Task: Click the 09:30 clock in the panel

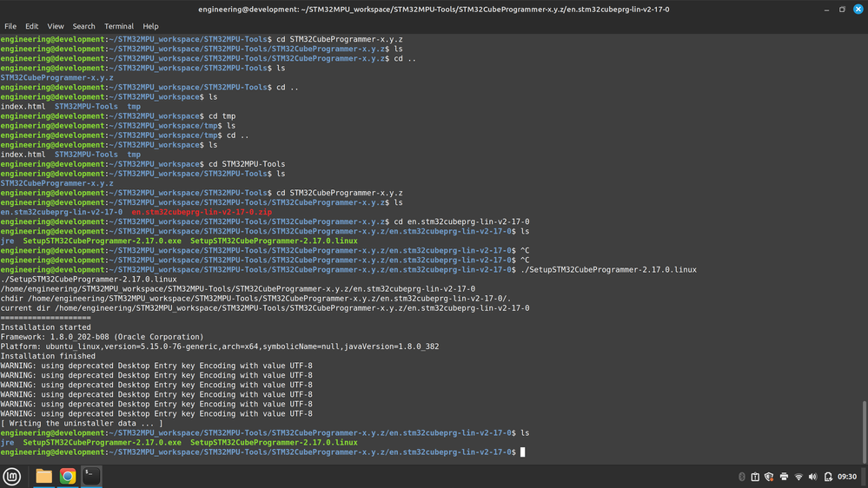Action: click(x=847, y=477)
